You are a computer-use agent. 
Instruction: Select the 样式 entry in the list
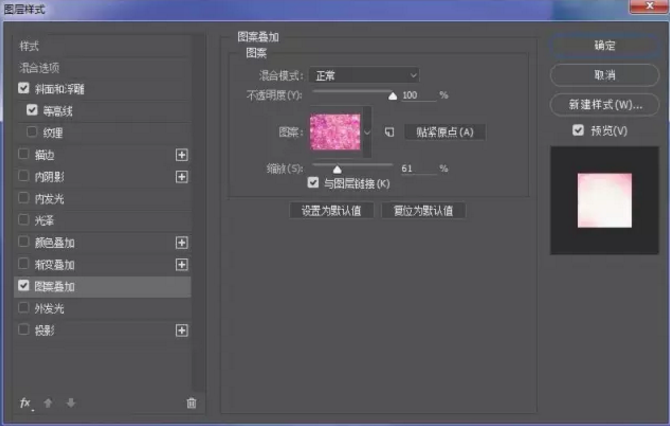tap(29, 46)
